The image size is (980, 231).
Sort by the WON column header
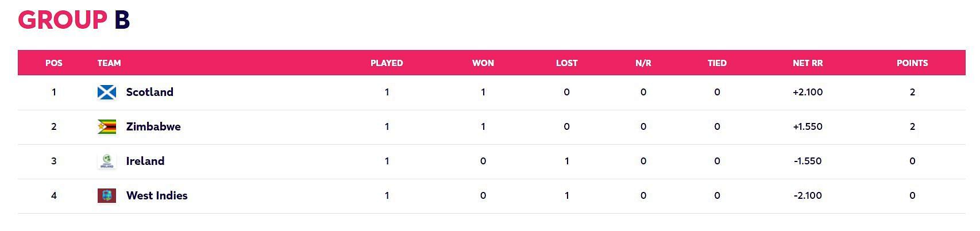pyautogui.click(x=483, y=63)
